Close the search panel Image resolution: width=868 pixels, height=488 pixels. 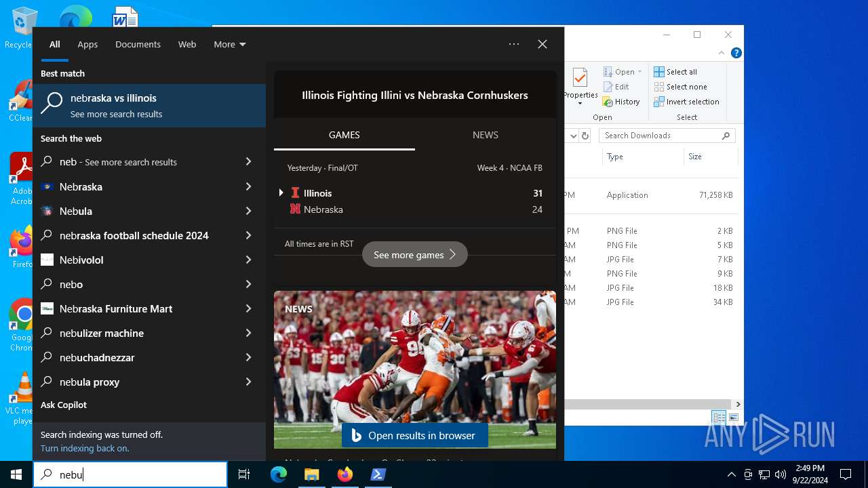pyautogui.click(x=542, y=44)
